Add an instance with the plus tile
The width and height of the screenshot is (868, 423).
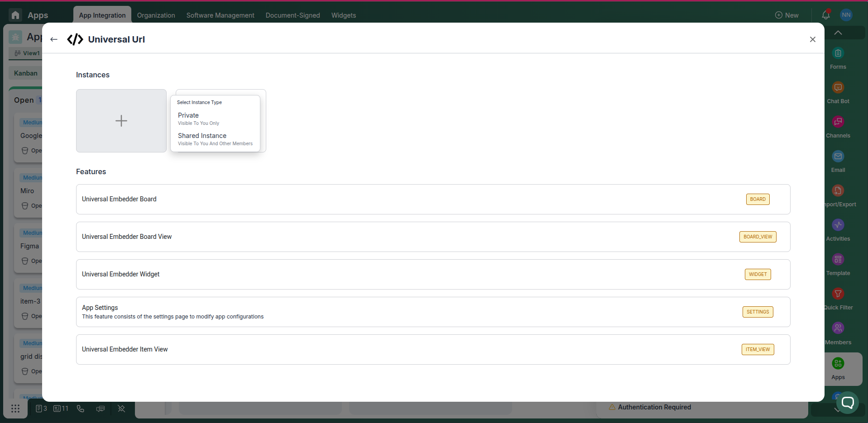(121, 120)
